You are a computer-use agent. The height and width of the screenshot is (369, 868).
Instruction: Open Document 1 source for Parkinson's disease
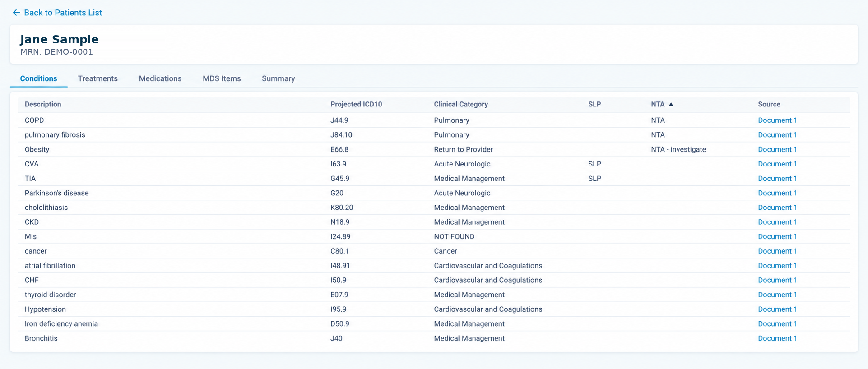777,193
